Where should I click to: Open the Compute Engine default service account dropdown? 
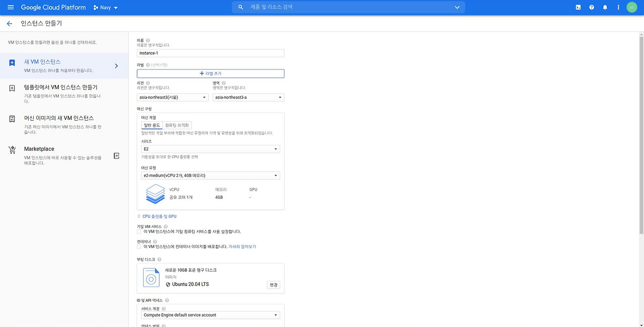coord(210,315)
